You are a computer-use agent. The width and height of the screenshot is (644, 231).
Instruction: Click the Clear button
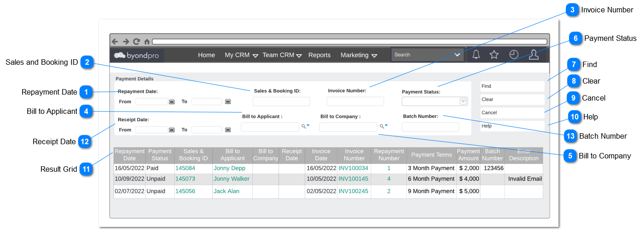(x=513, y=100)
